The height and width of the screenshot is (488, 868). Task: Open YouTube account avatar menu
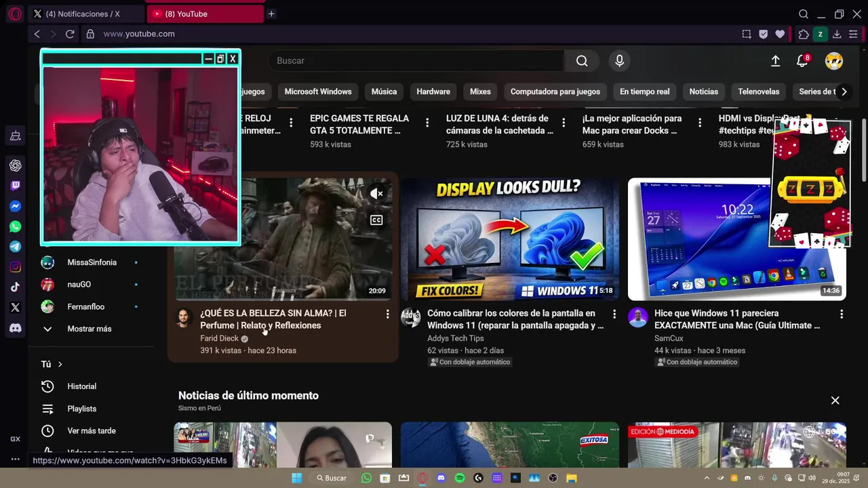833,61
